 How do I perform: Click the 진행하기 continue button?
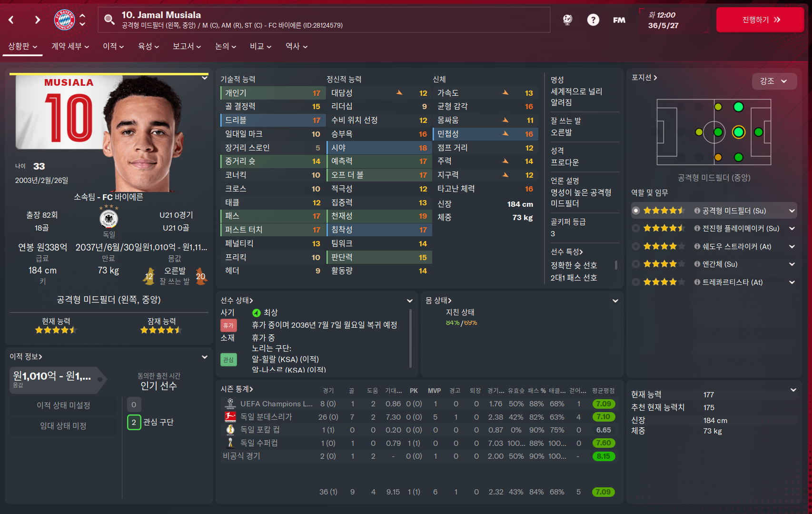click(760, 20)
